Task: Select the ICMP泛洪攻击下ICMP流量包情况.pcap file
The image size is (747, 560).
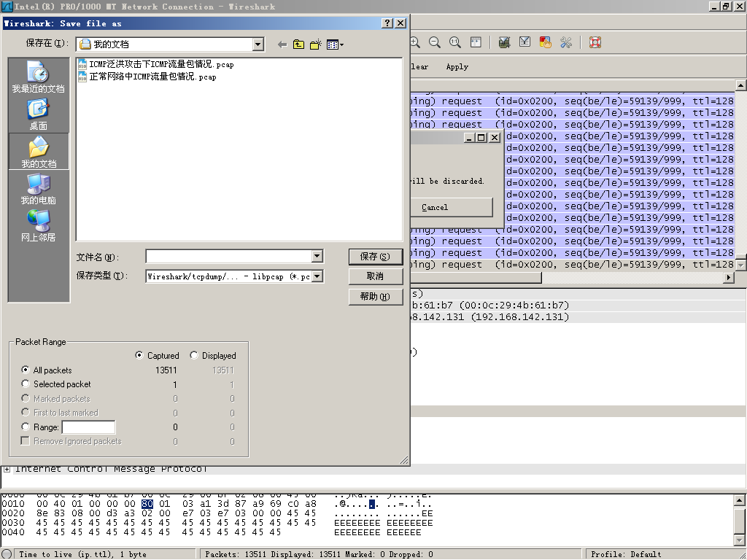Action: [156, 64]
